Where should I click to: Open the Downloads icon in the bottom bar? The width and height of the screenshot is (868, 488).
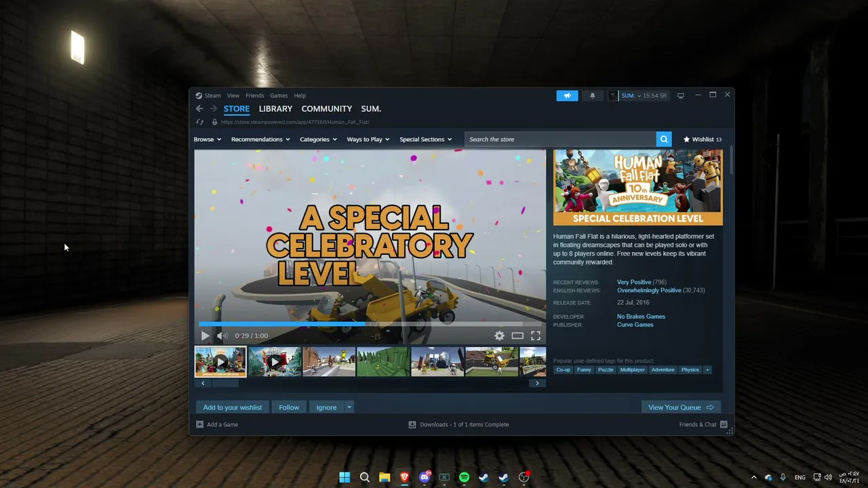click(412, 424)
